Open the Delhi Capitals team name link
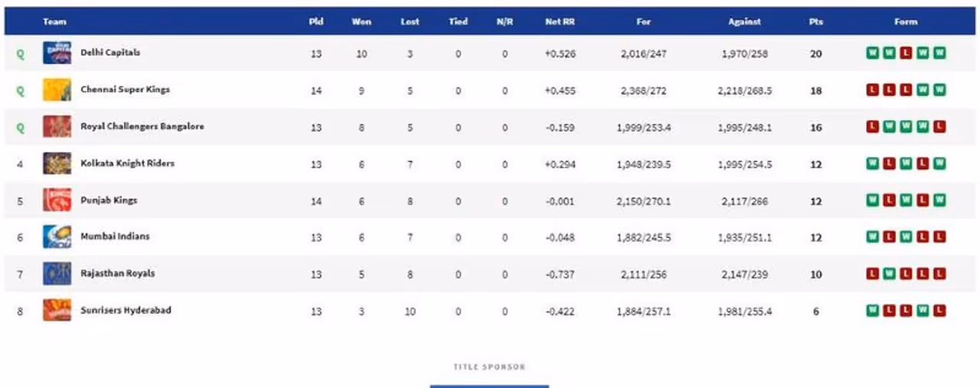980x388 pixels. [110, 53]
